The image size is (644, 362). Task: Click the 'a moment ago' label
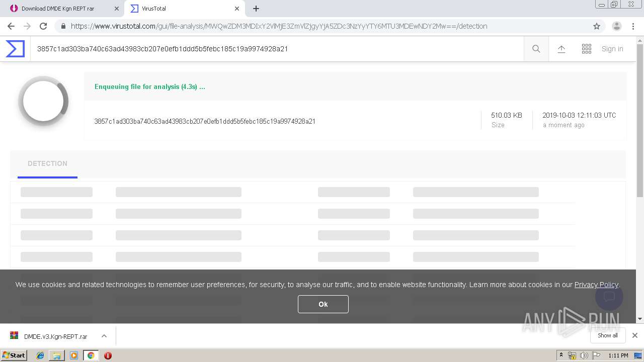coord(563,125)
